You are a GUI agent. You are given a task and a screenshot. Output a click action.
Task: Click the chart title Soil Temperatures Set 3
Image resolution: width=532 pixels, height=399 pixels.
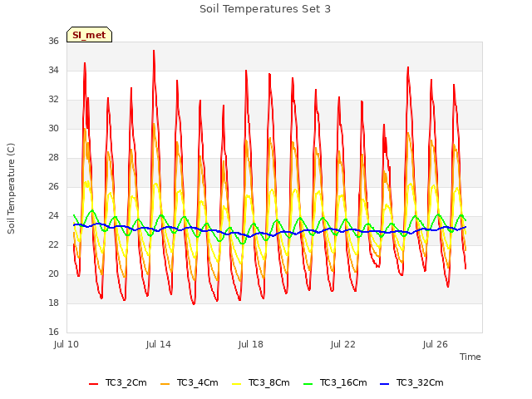pyautogui.click(x=265, y=9)
